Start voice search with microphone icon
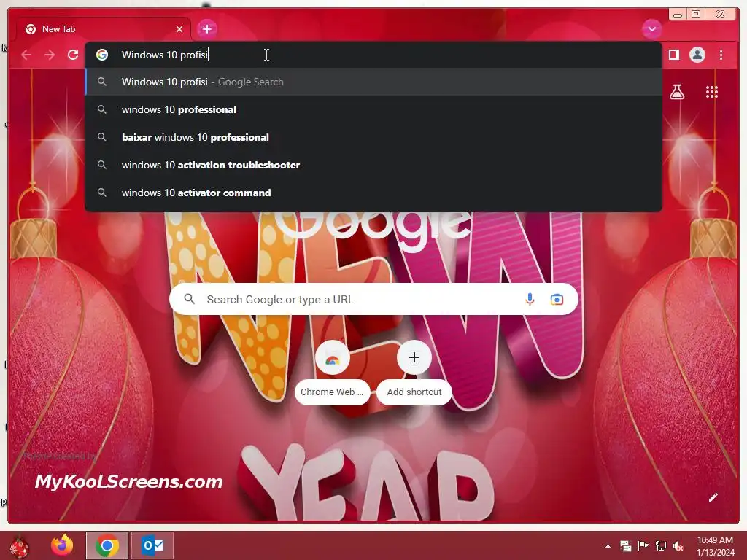Screen dimensions: 747x560 (530, 299)
